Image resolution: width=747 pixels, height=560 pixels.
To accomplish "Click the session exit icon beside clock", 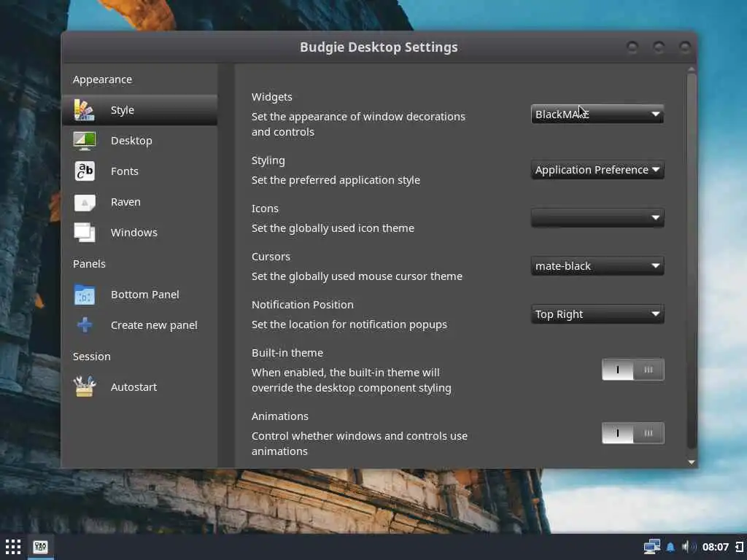I will click(x=740, y=547).
